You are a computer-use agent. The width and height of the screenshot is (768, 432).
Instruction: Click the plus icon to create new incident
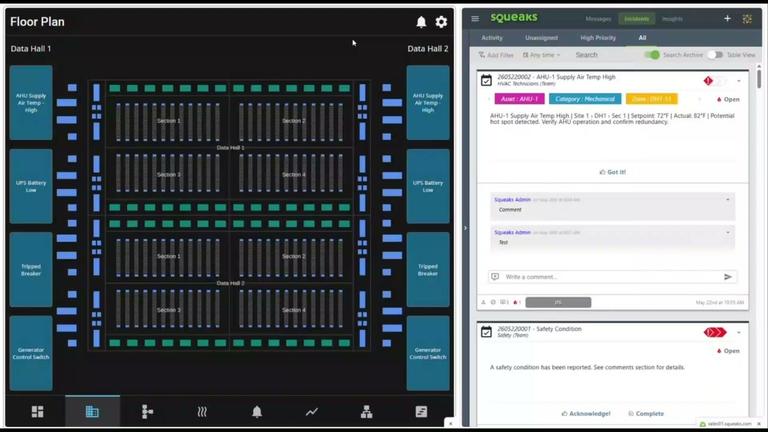tap(727, 19)
